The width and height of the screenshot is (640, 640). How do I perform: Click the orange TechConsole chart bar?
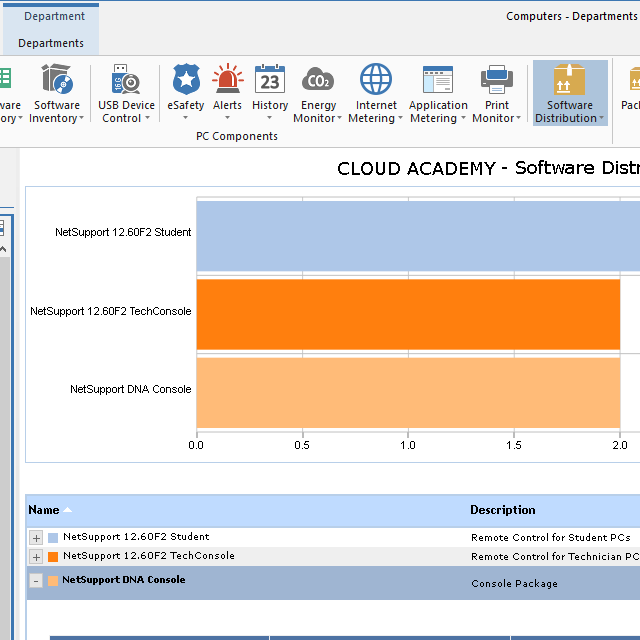(x=408, y=314)
